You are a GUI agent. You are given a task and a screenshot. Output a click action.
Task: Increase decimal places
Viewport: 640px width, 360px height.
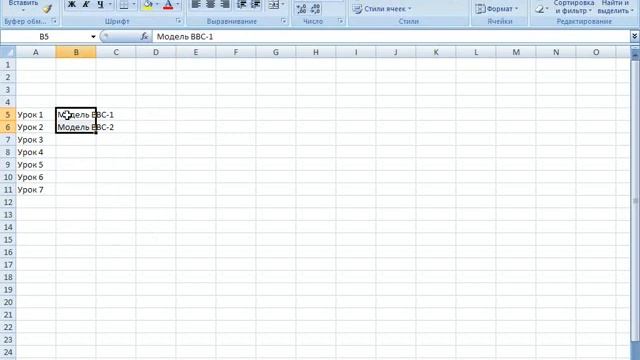pyautogui.click(x=301, y=9)
